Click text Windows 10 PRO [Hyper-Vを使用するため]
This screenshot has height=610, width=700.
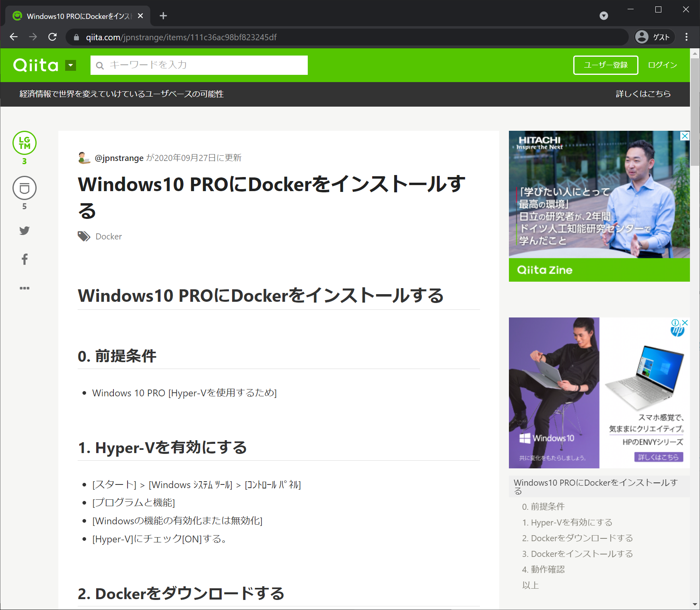[x=185, y=393]
